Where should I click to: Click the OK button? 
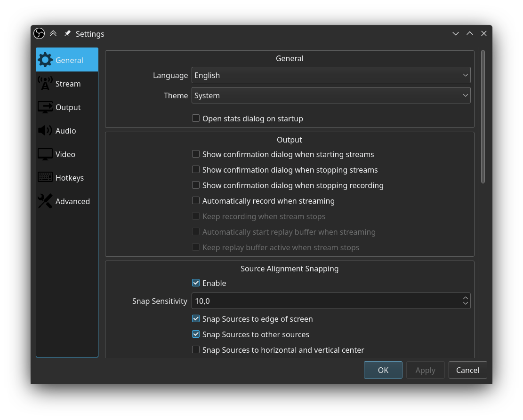[383, 370]
